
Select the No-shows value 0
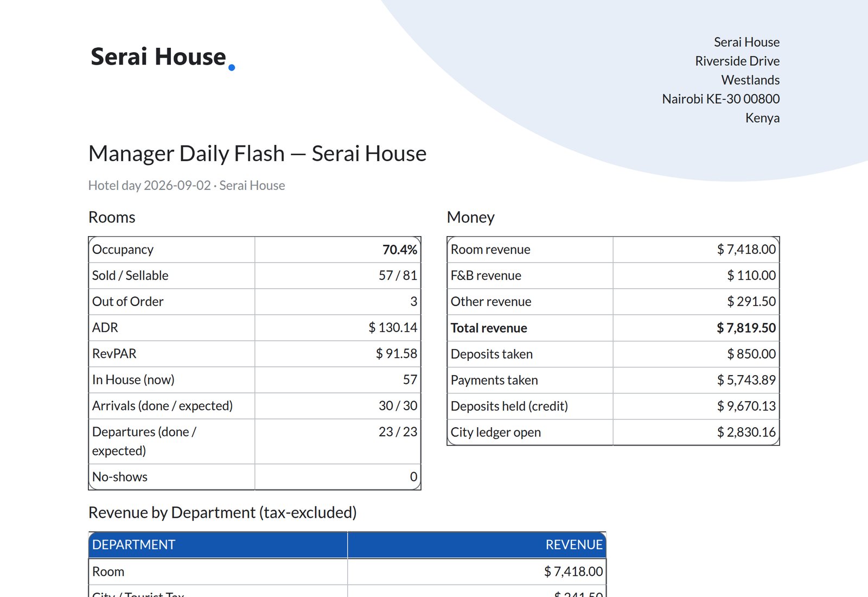tap(413, 477)
